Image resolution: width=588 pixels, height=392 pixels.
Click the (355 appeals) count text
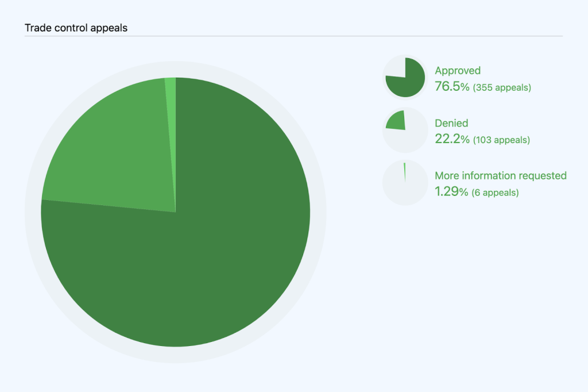click(502, 88)
